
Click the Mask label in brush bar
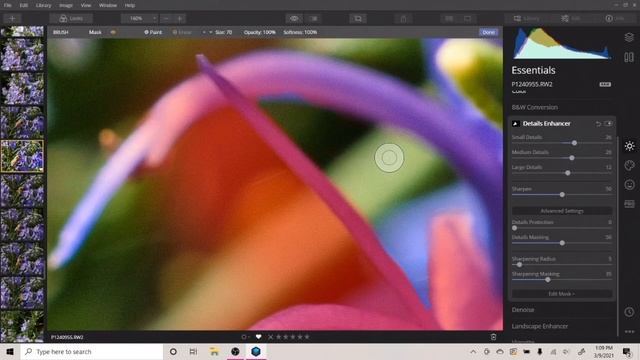(95, 32)
